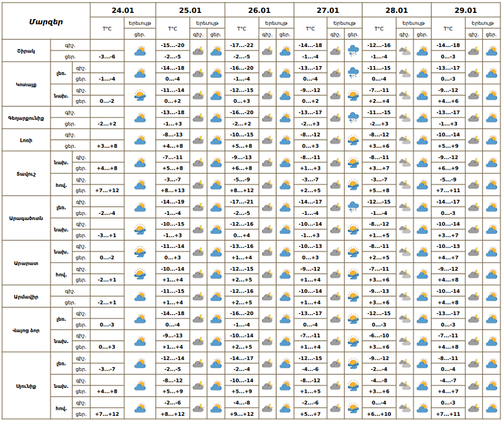Select Արմավիր daytime weather icon for 29.01
The height and width of the screenshot is (422, 504).
coord(491,297)
